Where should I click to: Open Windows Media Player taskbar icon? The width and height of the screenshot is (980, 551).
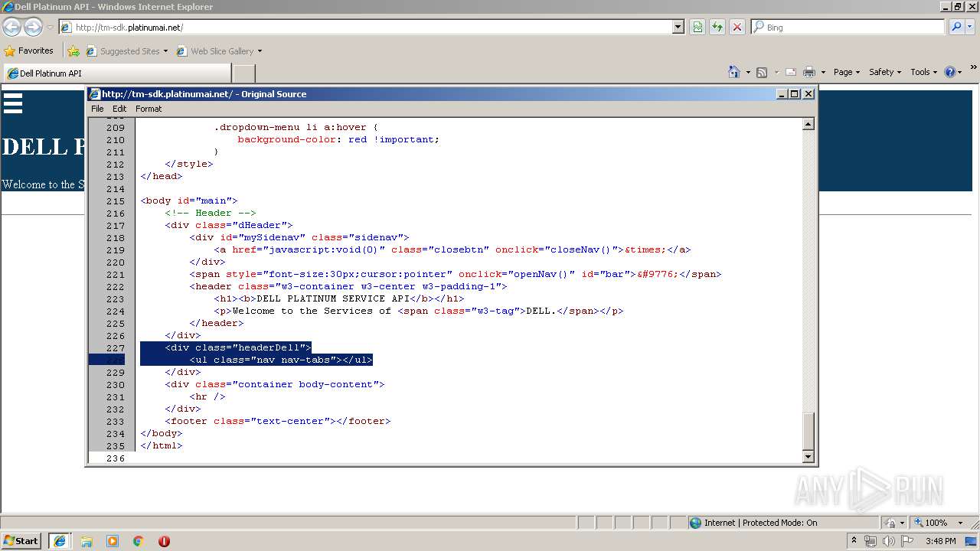pos(113,541)
